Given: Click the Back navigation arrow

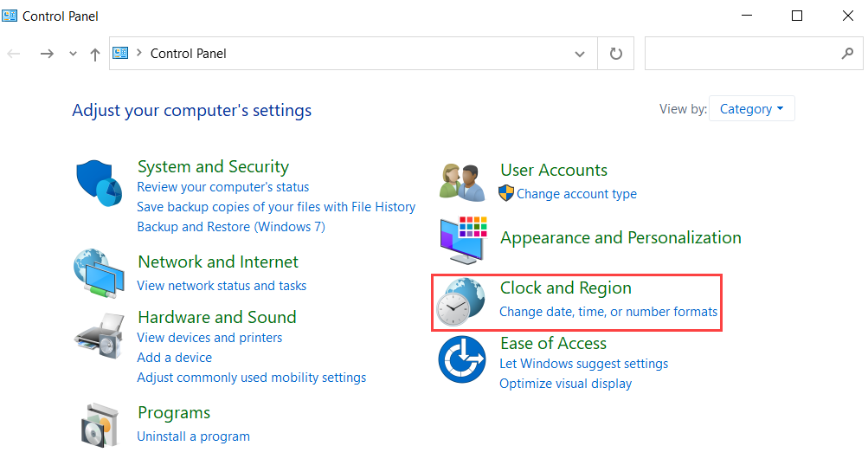Looking at the screenshot, I should point(14,54).
